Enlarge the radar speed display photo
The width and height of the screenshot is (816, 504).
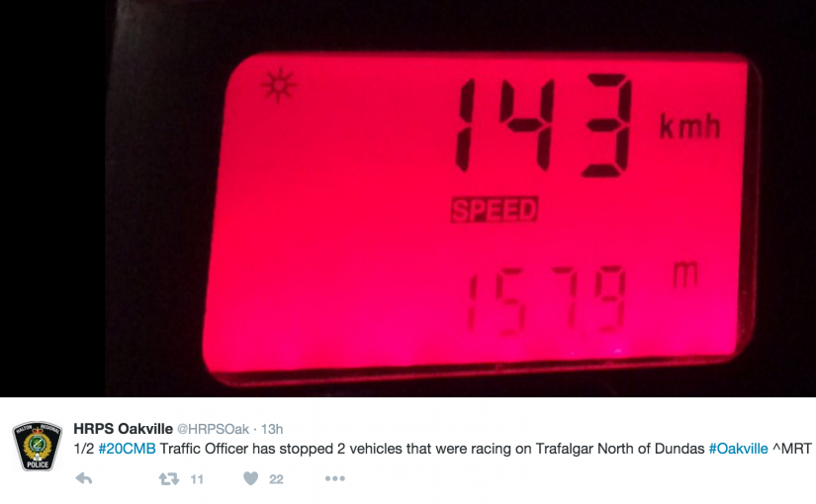[408, 199]
